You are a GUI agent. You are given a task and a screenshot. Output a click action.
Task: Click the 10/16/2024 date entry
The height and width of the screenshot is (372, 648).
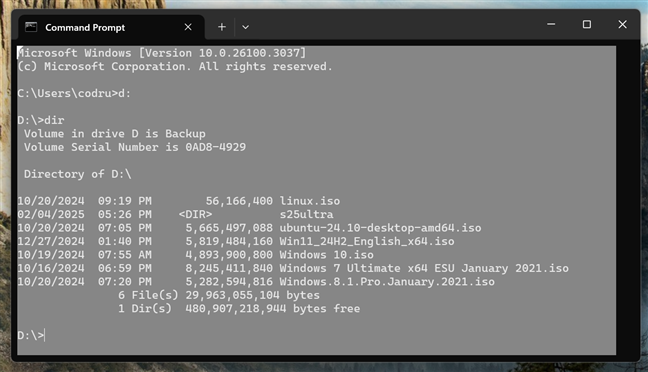point(51,268)
